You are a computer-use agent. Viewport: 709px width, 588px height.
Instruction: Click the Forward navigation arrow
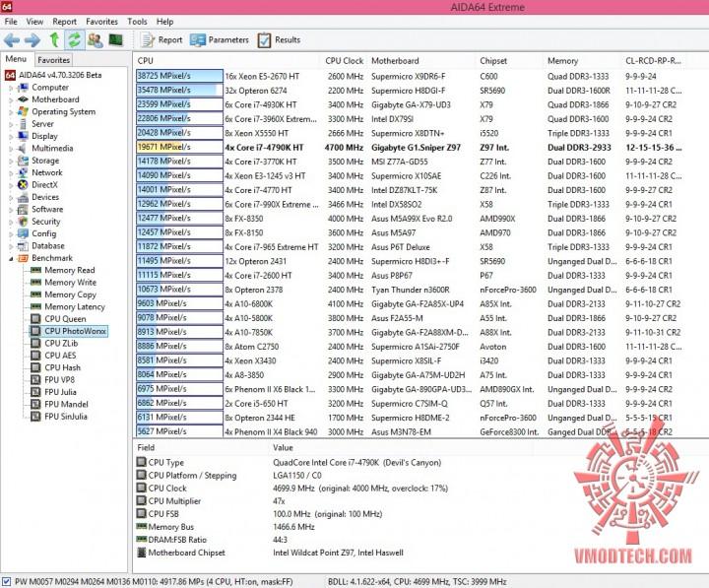pyautogui.click(x=32, y=40)
